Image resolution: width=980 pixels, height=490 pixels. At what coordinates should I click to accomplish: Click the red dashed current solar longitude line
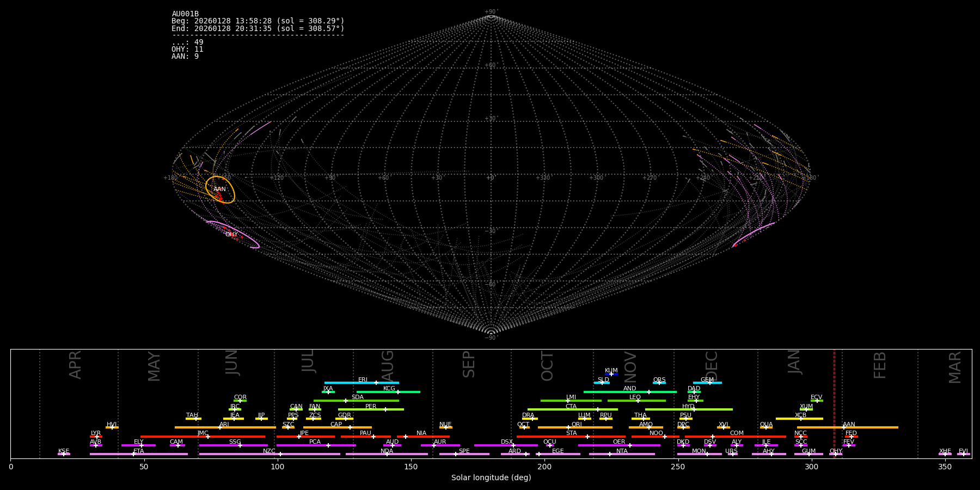coord(834,403)
